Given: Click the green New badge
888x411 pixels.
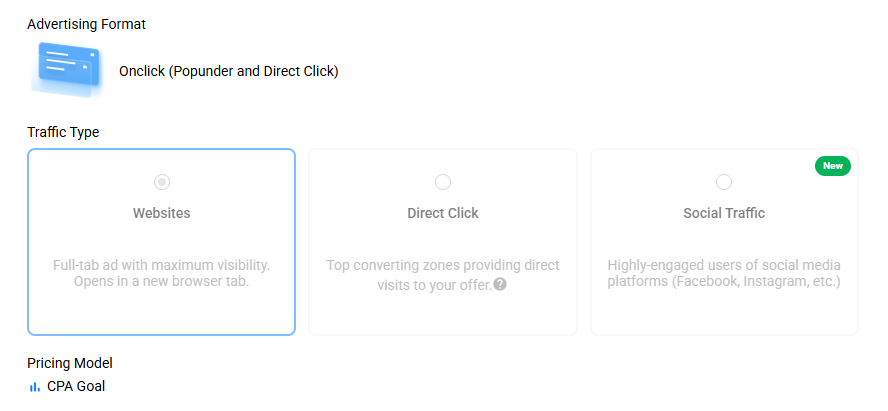Looking at the screenshot, I should (832, 166).
